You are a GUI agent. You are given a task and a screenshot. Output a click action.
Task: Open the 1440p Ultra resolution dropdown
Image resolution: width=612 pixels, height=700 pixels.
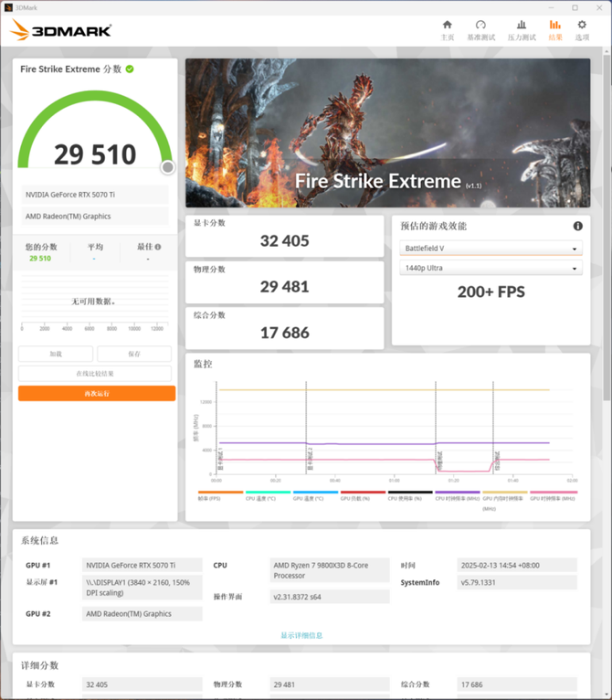click(x=491, y=268)
